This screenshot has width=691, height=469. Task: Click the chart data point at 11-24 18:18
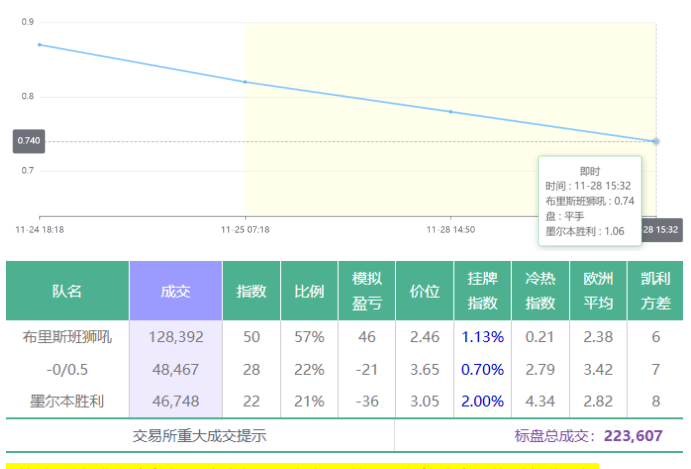point(39,44)
